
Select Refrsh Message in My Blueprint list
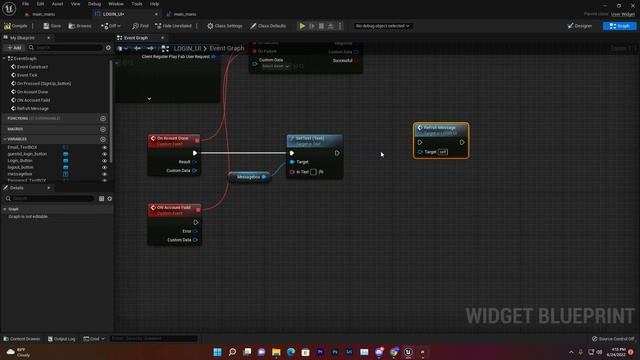(x=33, y=109)
